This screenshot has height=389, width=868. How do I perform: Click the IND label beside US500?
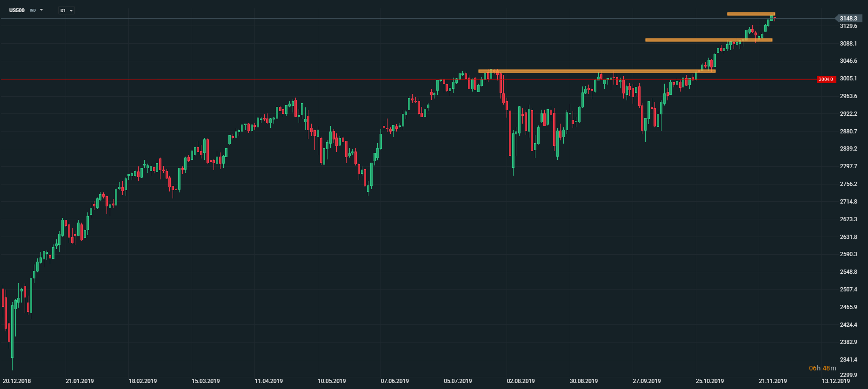click(33, 10)
